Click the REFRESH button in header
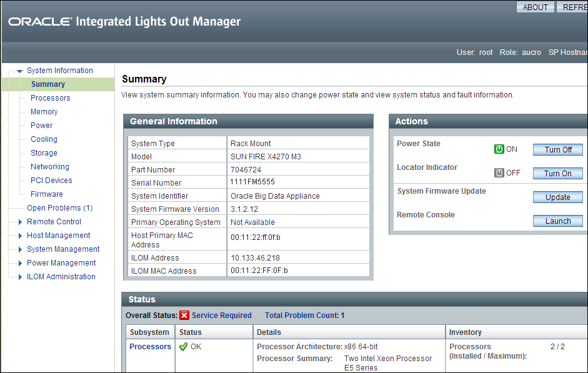 572,7
